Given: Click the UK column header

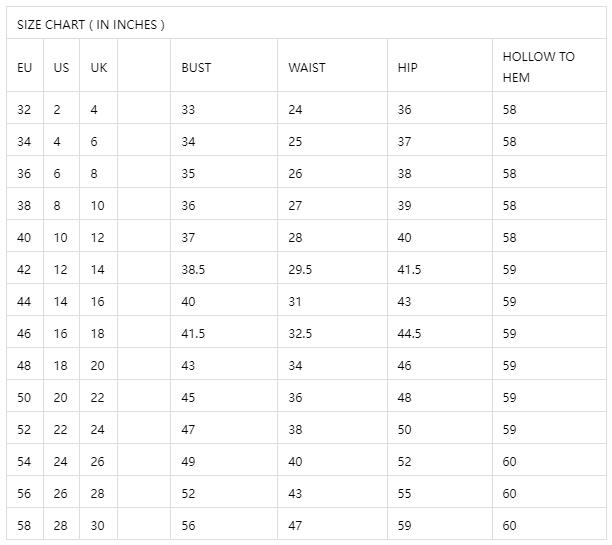Looking at the screenshot, I should (x=99, y=68).
